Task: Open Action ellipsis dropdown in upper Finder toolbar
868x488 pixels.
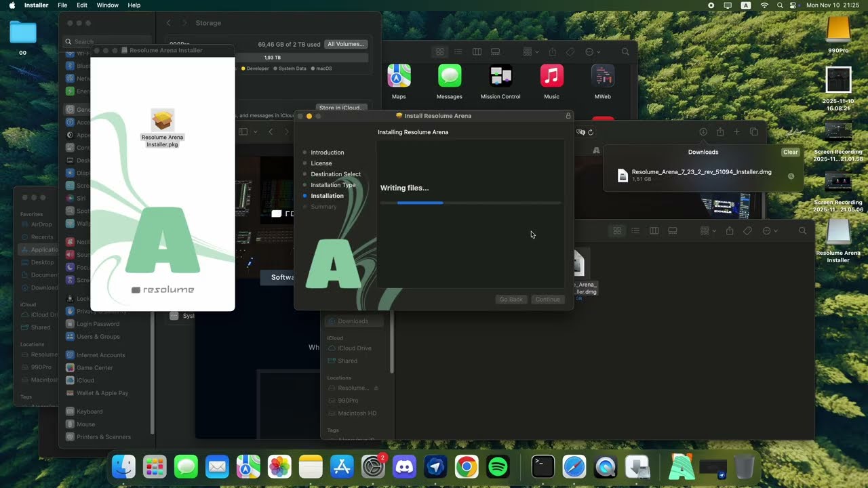Action: click(593, 52)
